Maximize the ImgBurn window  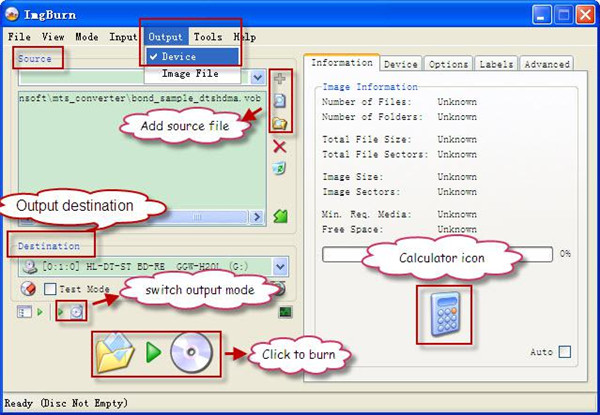(564, 15)
